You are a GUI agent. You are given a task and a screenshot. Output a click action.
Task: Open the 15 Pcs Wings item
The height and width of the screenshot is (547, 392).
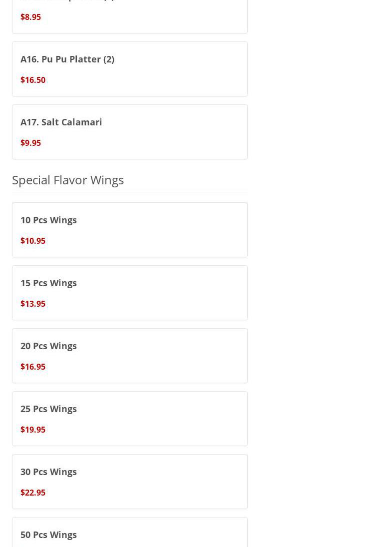pyautogui.click(x=48, y=283)
